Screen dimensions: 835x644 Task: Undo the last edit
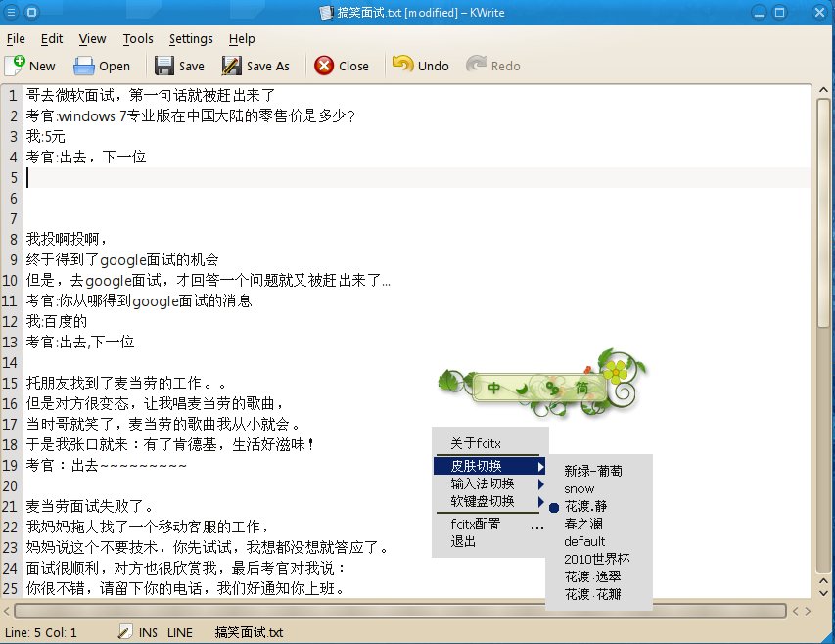(421, 65)
